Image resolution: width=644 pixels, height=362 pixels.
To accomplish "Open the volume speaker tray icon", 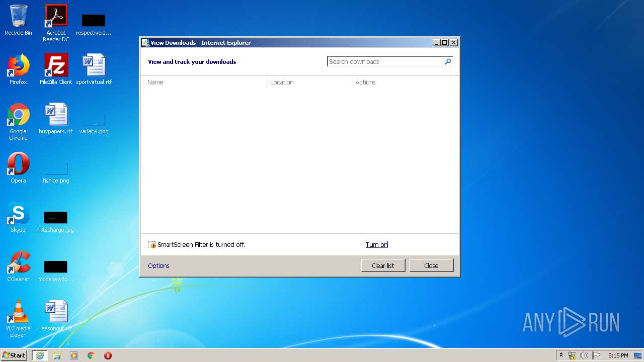I will coord(584,355).
